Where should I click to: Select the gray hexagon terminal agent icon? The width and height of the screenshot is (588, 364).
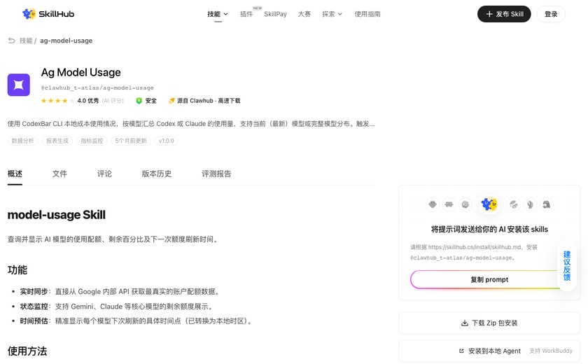click(x=465, y=204)
